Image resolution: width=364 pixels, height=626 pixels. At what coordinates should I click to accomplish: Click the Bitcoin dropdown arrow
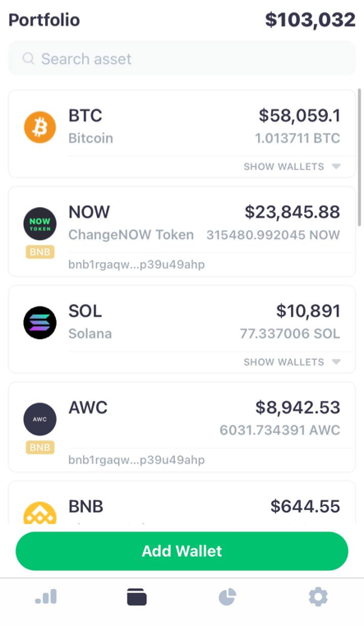pos(336,167)
